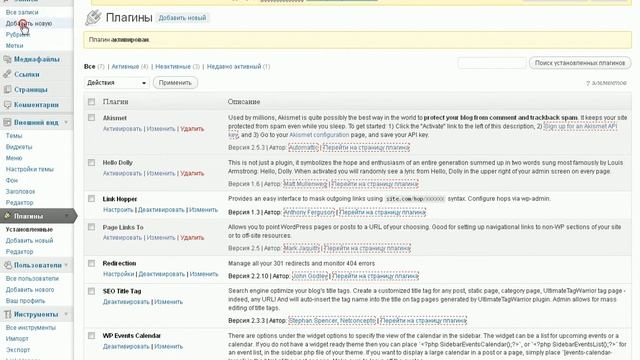Open the Медиафайлы media icon
This screenshot has width=640, height=360.
tap(7, 60)
